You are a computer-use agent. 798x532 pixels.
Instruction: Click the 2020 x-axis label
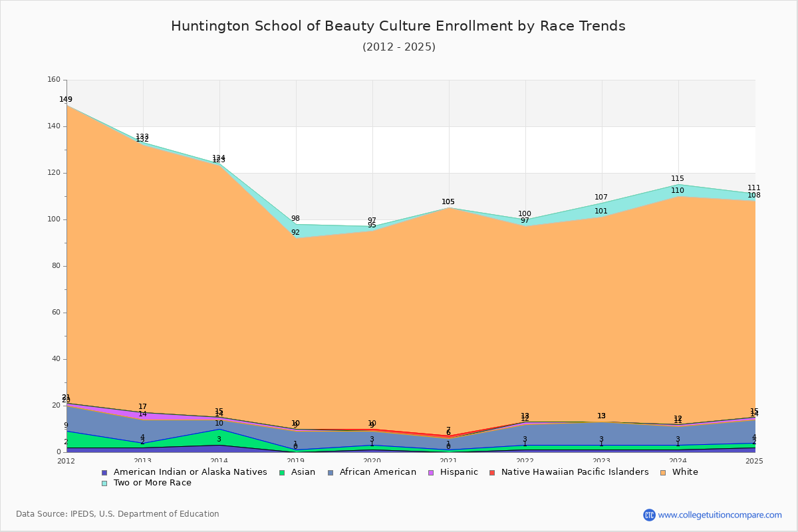(x=372, y=460)
